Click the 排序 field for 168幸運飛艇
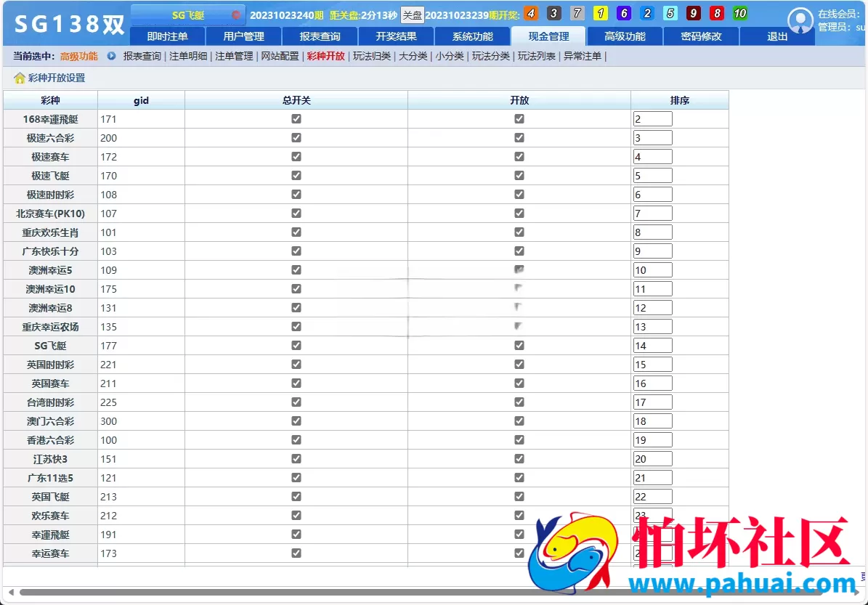Screen dimensions: 868x605 pyautogui.click(x=653, y=119)
